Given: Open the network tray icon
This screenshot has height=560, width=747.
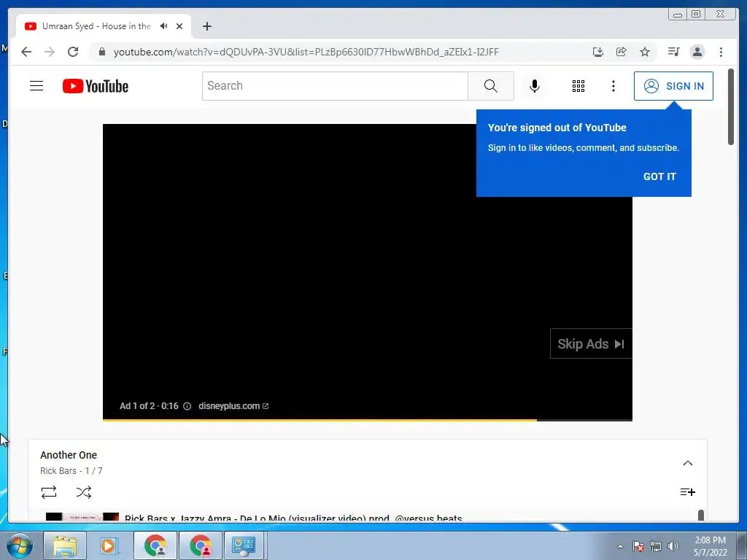Looking at the screenshot, I should click(656, 546).
